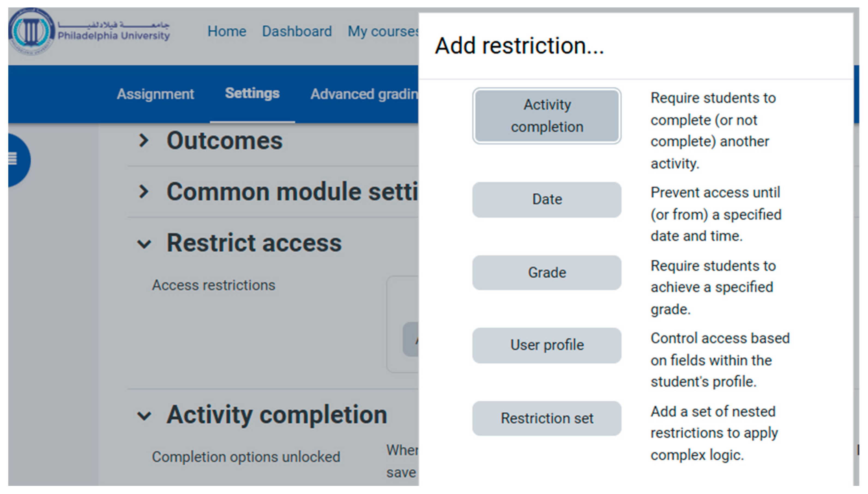Expand the Outcomes section chevron
868x494 pixels.
(144, 141)
